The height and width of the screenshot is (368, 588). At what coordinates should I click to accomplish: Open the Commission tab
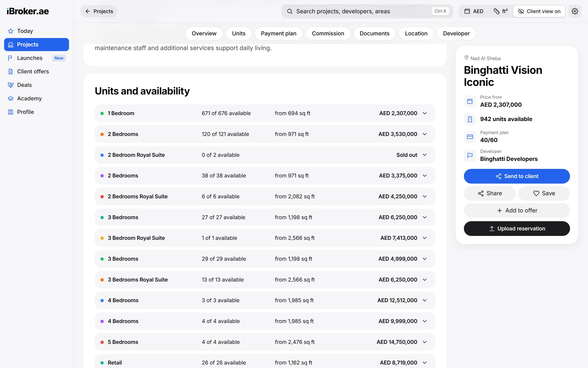[328, 33]
